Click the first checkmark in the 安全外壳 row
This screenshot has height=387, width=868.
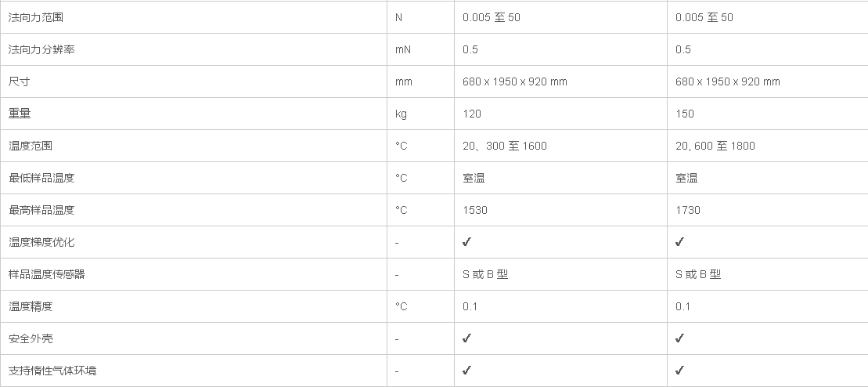click(x=466, y=338)
